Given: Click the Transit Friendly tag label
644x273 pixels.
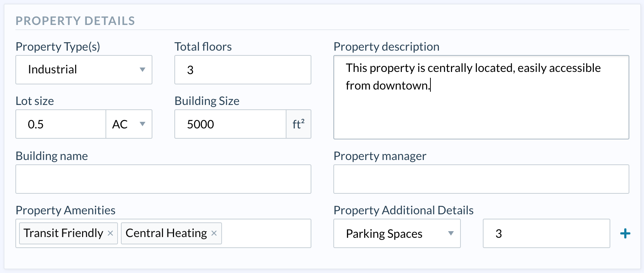Looking at the screenshot, I should coord(63,233).
